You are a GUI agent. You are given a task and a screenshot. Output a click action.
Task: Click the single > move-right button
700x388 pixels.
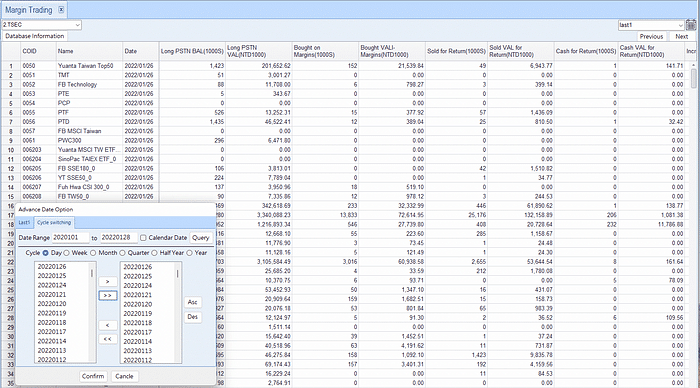point(108,281)
